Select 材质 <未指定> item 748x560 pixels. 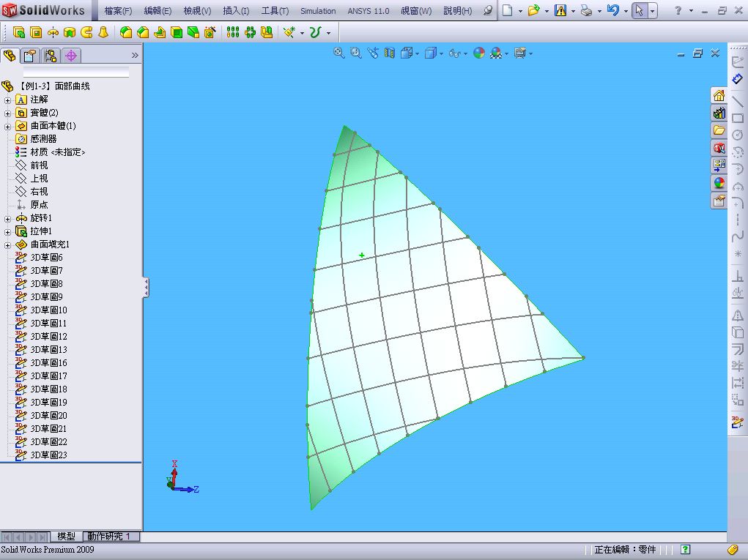click(50, 152)
